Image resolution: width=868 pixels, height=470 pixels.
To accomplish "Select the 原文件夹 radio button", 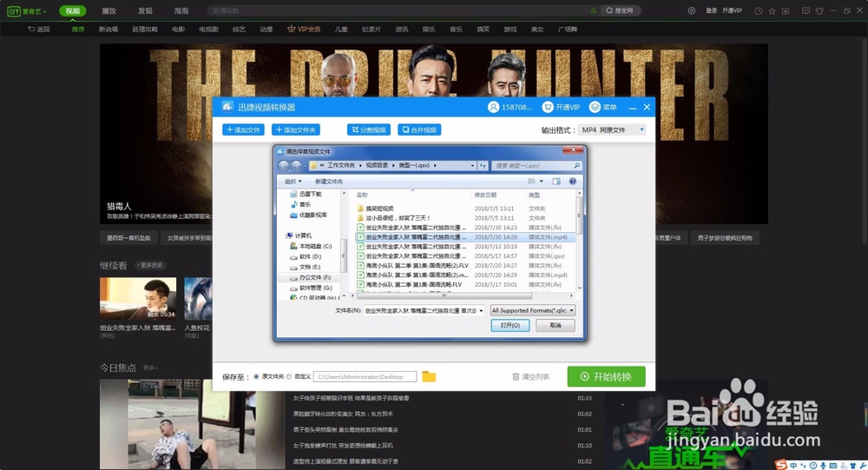I will (256, 376).
